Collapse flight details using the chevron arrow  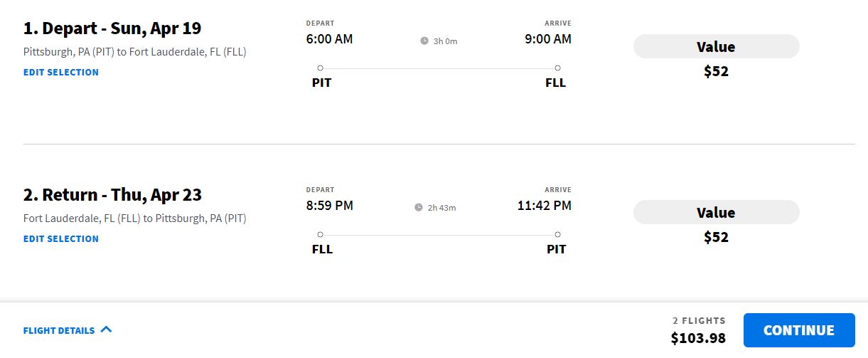click(x=107, y=330)
